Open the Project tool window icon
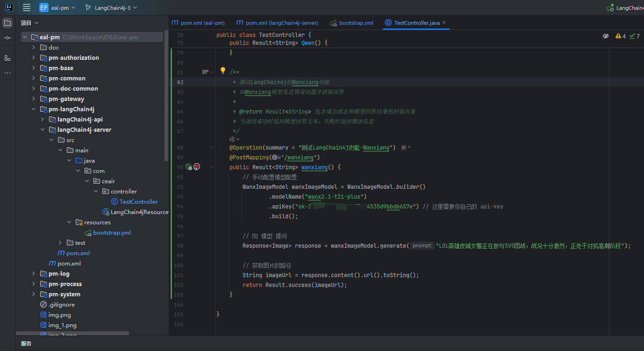Screen dimensions: 644x351 [7, 22]
